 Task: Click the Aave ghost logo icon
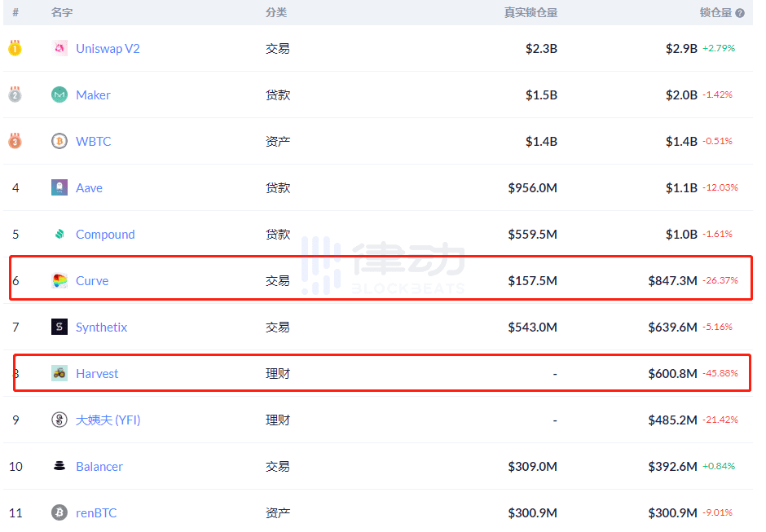59,187
